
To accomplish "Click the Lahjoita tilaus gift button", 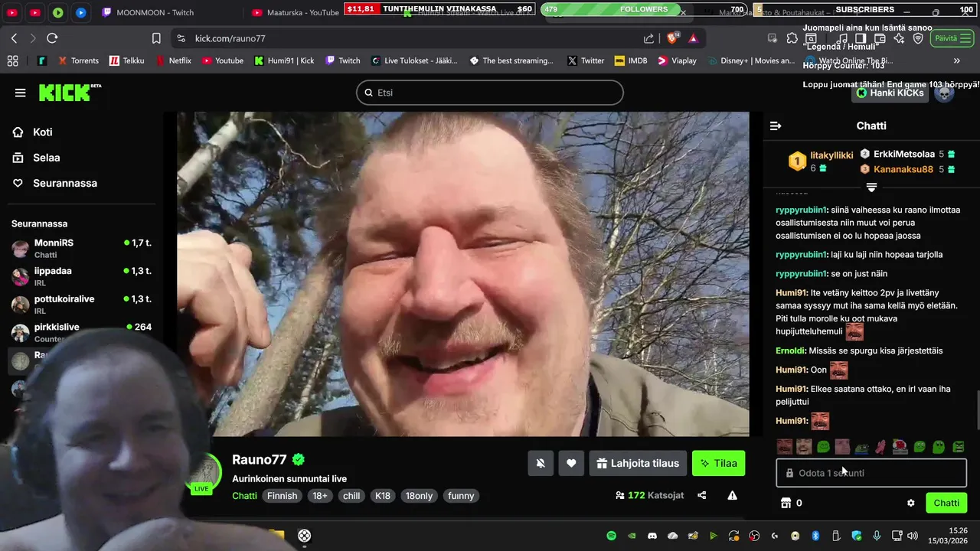I will click(x=638, y=463).
